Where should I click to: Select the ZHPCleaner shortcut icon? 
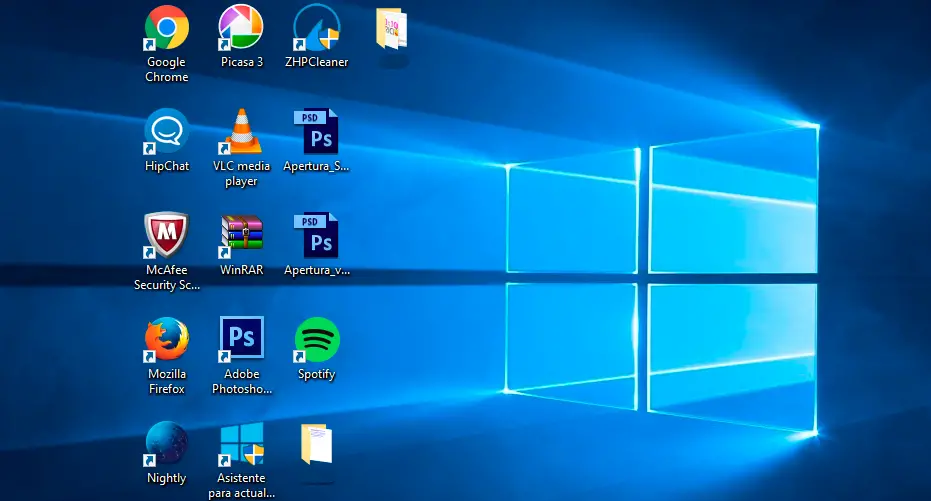click(316, 27)
